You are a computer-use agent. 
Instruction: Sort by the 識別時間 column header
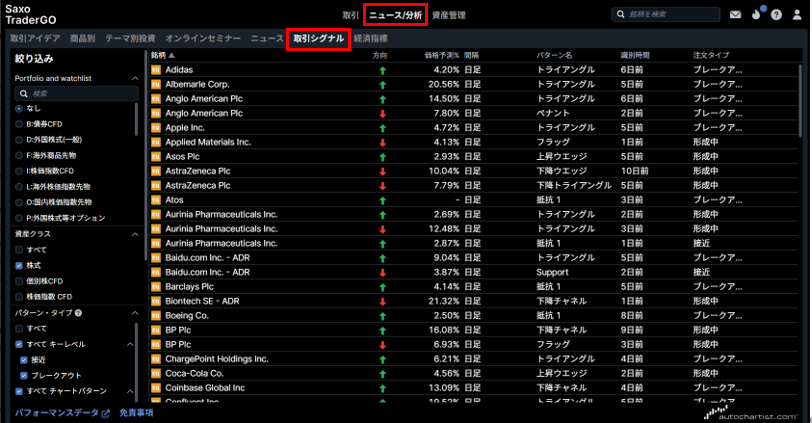[635, 55]
